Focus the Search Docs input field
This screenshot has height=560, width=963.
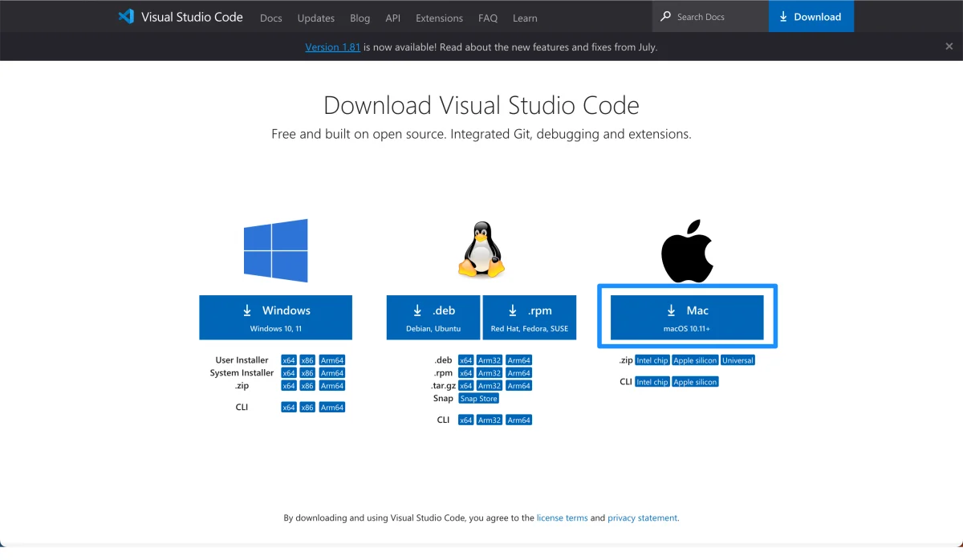[x=718, y=17]
